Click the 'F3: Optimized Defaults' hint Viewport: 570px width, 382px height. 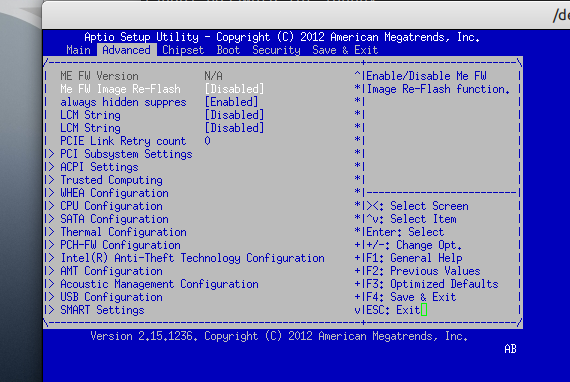point(432,284)
